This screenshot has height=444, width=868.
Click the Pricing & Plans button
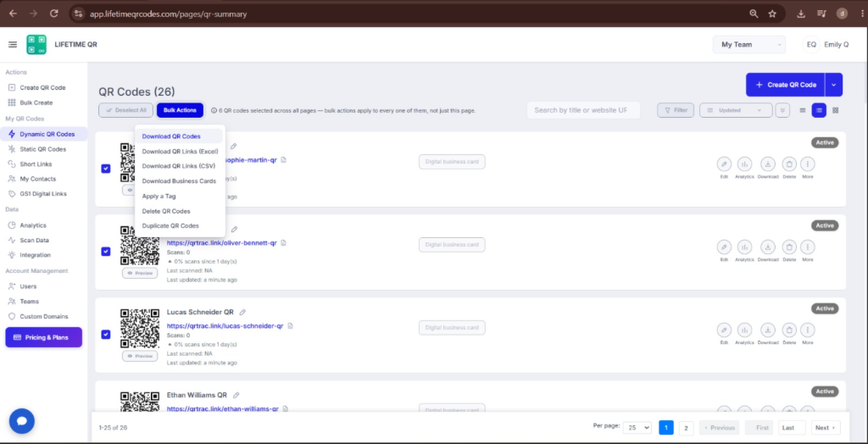click(44, 337)
